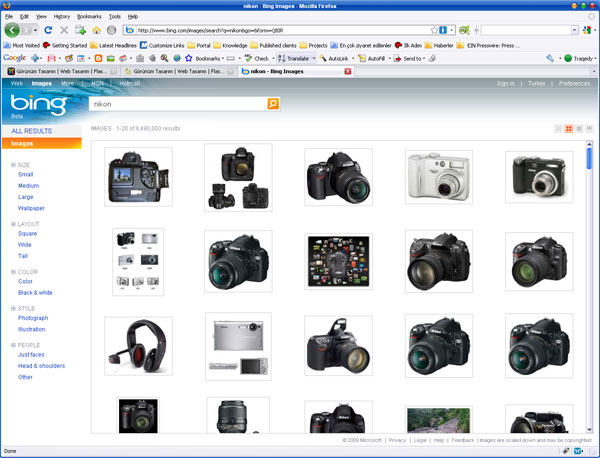The height and width of the screenshot is (458, 600).
Task: Click ALL RESULTS in sidebar
Action: 31,131
